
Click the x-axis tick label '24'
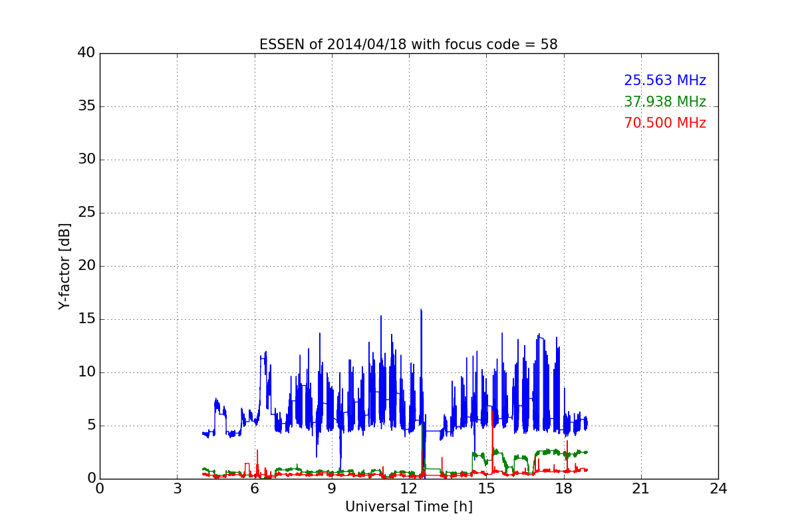tap(718, 488)
